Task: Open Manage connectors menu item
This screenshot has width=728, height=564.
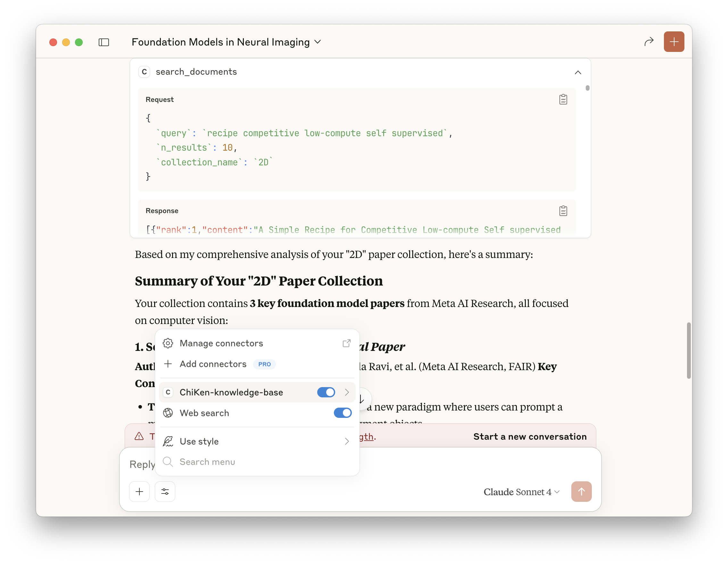Action: (x=221, y=343)
